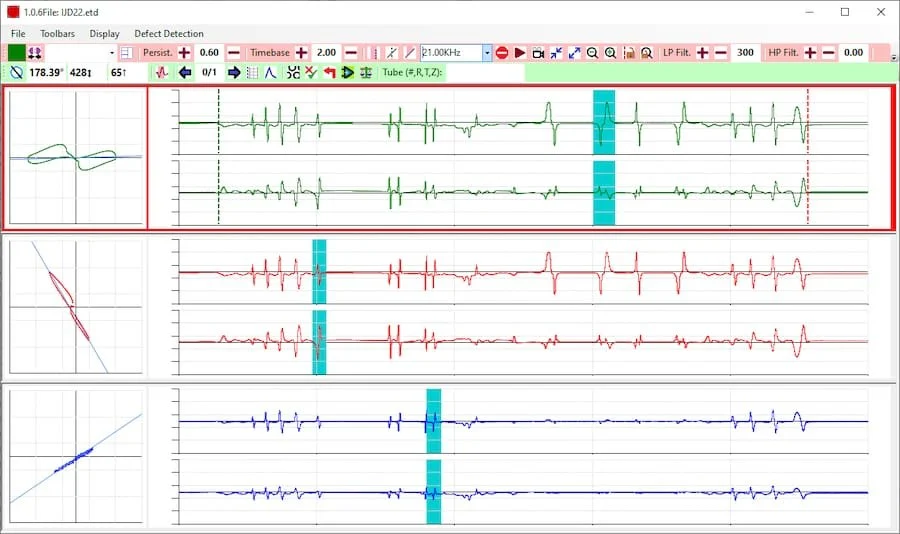Click the 65 readout value
The image size is (900, 534).
118,72
